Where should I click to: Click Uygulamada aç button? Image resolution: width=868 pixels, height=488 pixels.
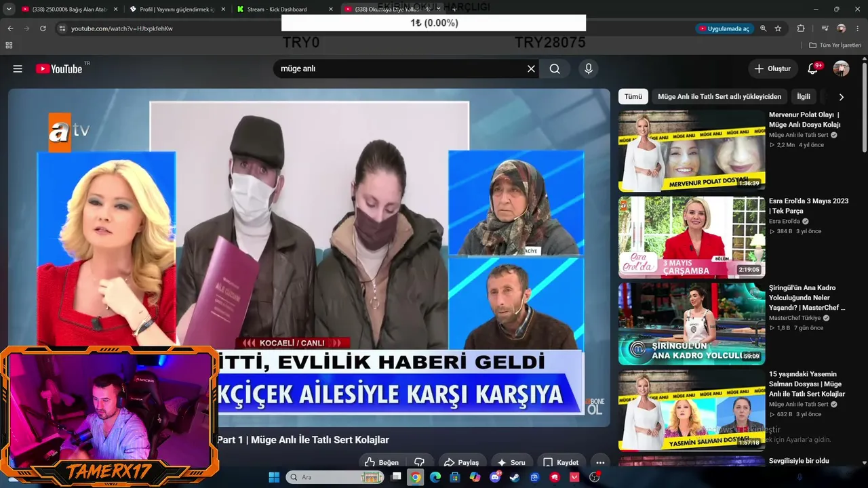(x=724, y=28)
